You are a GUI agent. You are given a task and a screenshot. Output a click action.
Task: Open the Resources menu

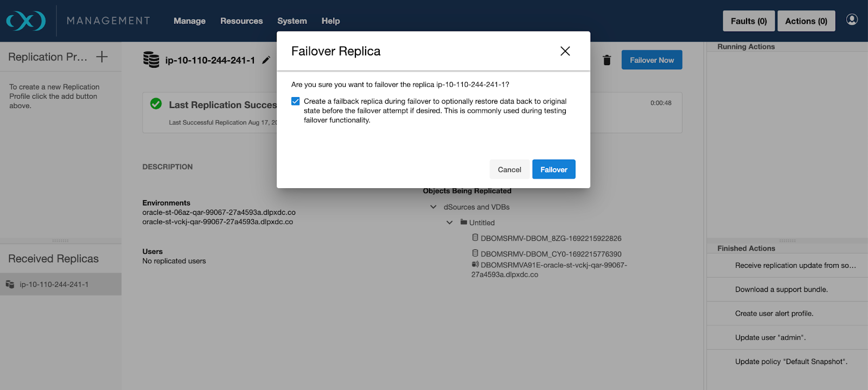coord(241,21)
